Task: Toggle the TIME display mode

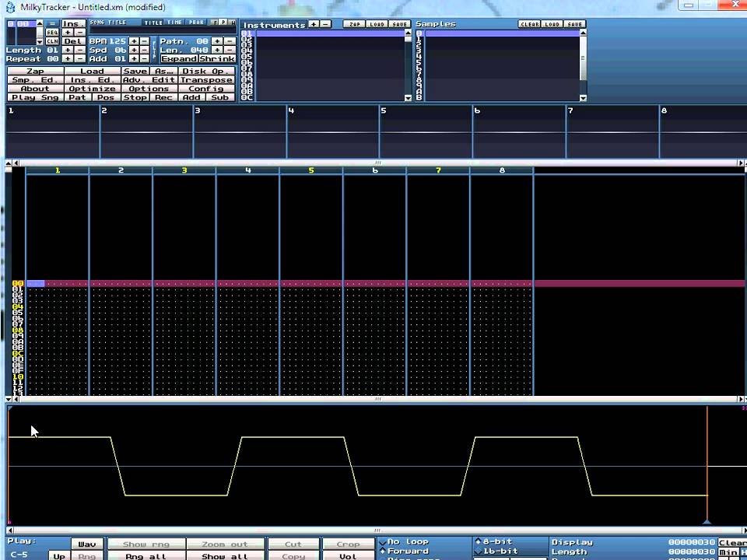Action: [x=174, y=23]
